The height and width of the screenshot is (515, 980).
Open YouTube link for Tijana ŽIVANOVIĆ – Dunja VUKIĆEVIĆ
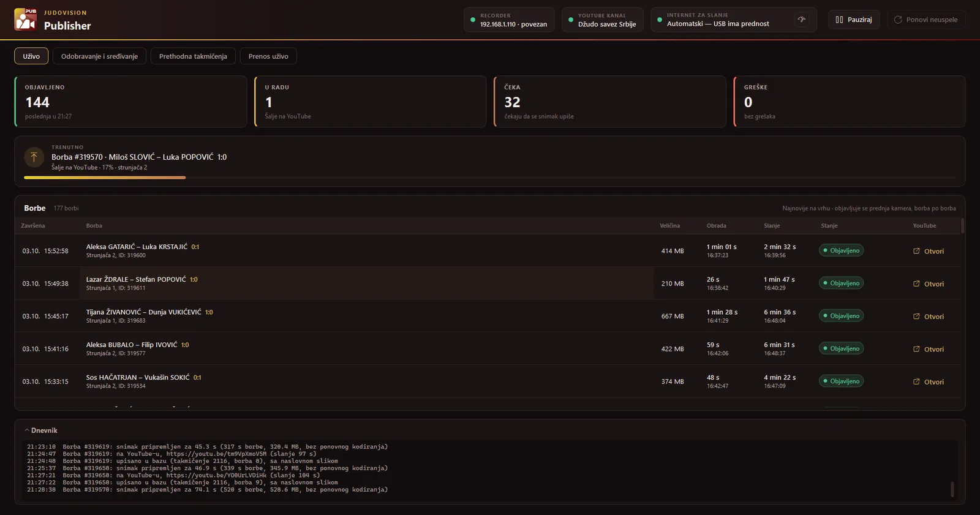[x=929, y=317]
